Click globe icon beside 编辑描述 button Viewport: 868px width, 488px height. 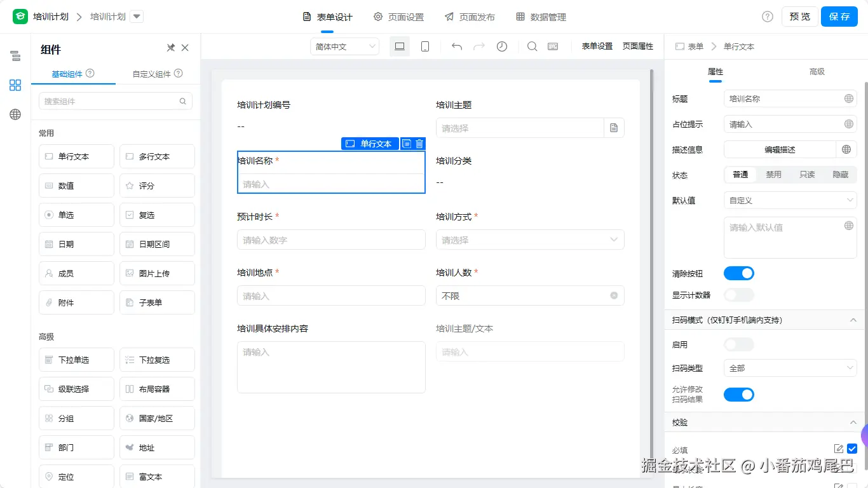click(846, 149)
